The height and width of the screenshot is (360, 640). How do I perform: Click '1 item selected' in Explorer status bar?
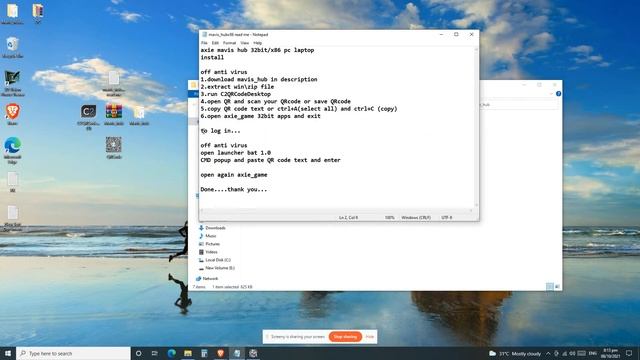[225, 287]
